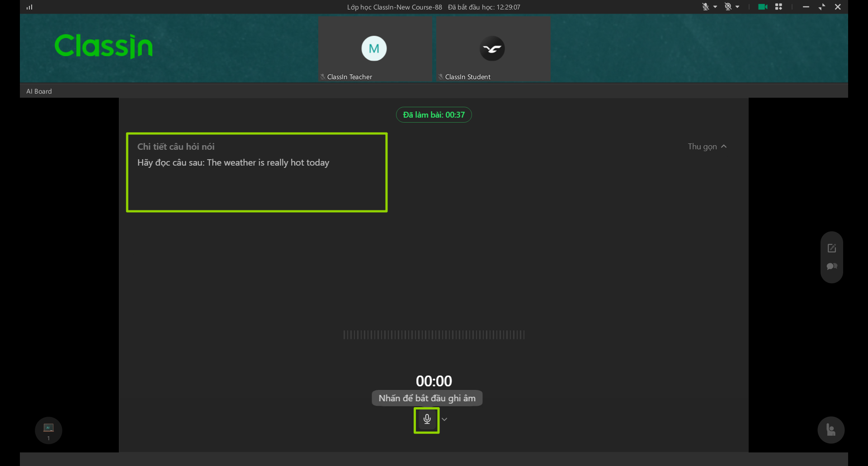Click the Chi tiết câu hỏi nói panel
This screenshot has width=868, height=466.
257,172
